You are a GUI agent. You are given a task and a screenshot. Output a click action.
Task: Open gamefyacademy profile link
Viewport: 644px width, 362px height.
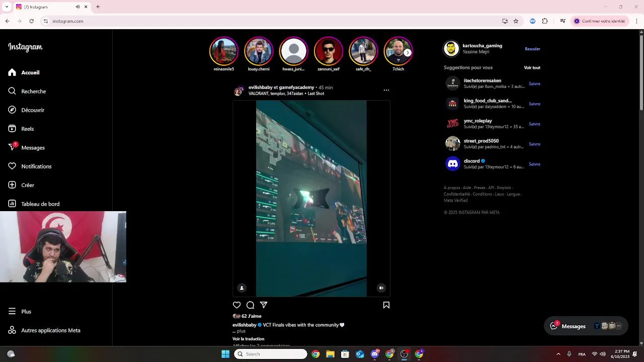pos(296,87)
